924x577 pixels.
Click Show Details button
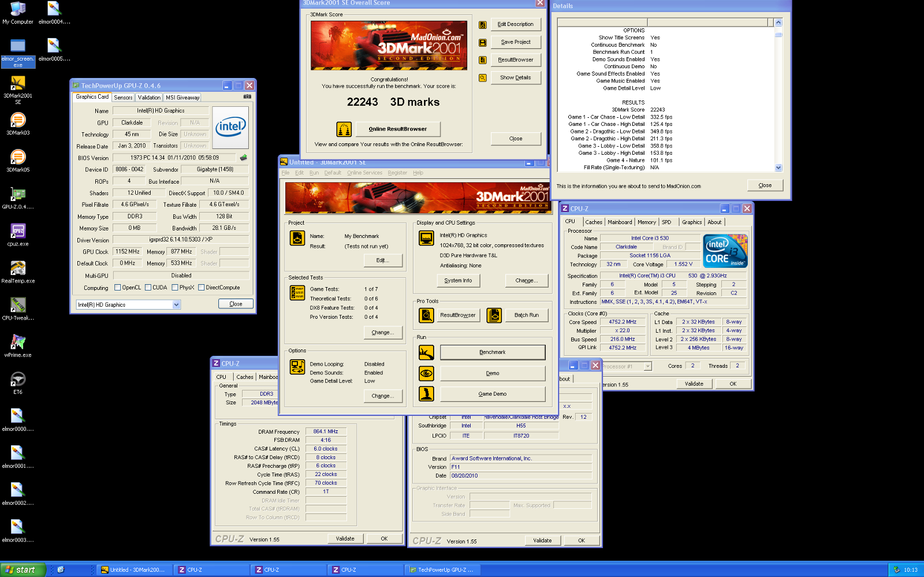(x=516, y=77)
